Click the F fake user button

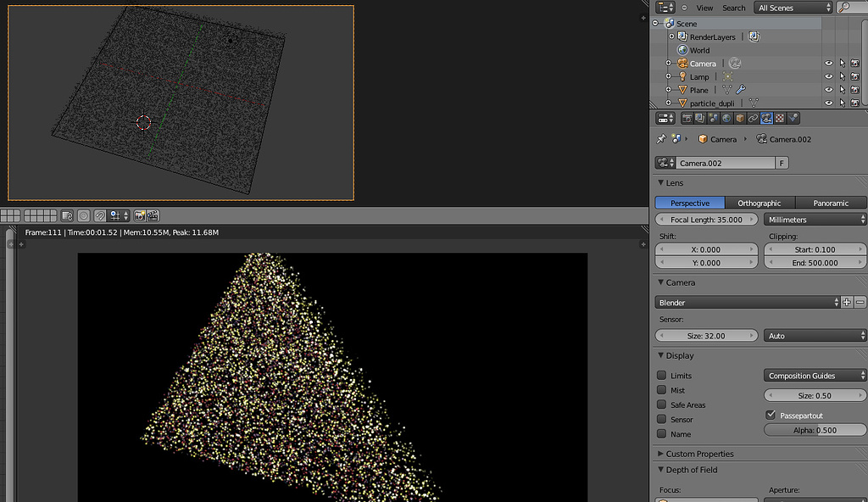(x=782, y=163)
